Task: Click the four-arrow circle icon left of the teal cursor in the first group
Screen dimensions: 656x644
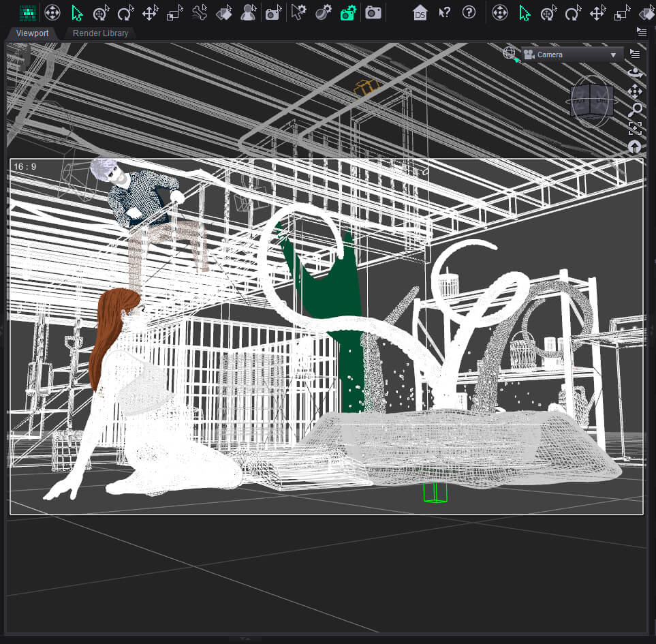Action: point(52,14)
